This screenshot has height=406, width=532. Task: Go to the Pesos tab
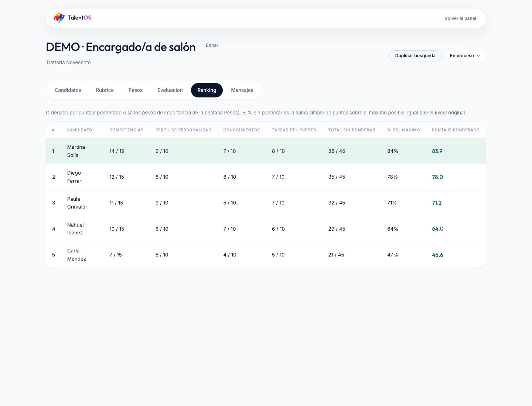coord(136,90)
